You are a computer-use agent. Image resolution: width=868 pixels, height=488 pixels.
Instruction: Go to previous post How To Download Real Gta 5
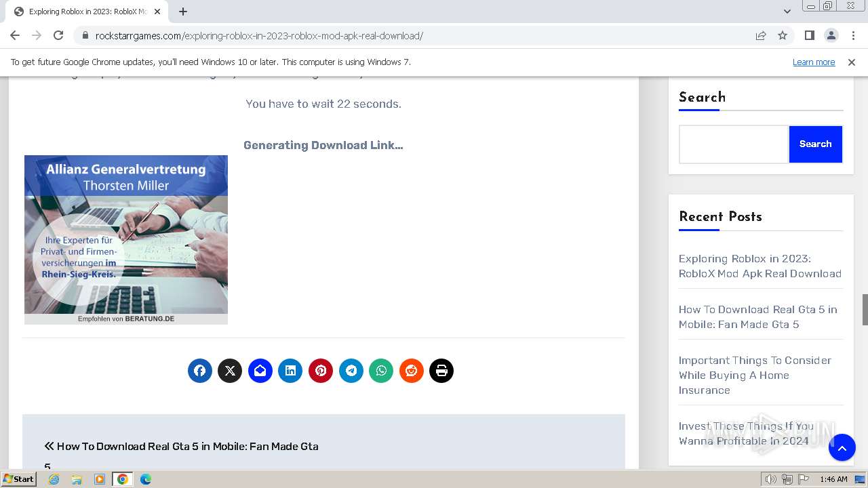point(182,455)
